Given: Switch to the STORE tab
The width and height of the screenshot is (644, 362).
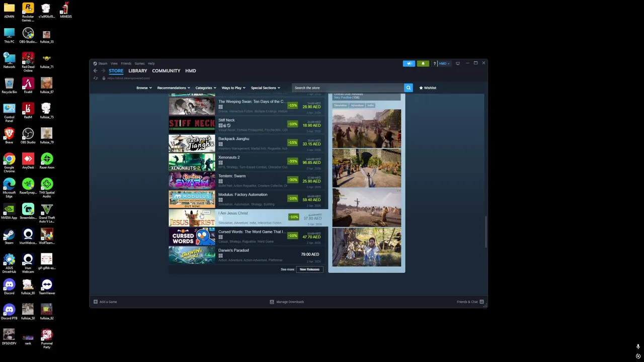Looking at the screenshot, I should 116,71.
